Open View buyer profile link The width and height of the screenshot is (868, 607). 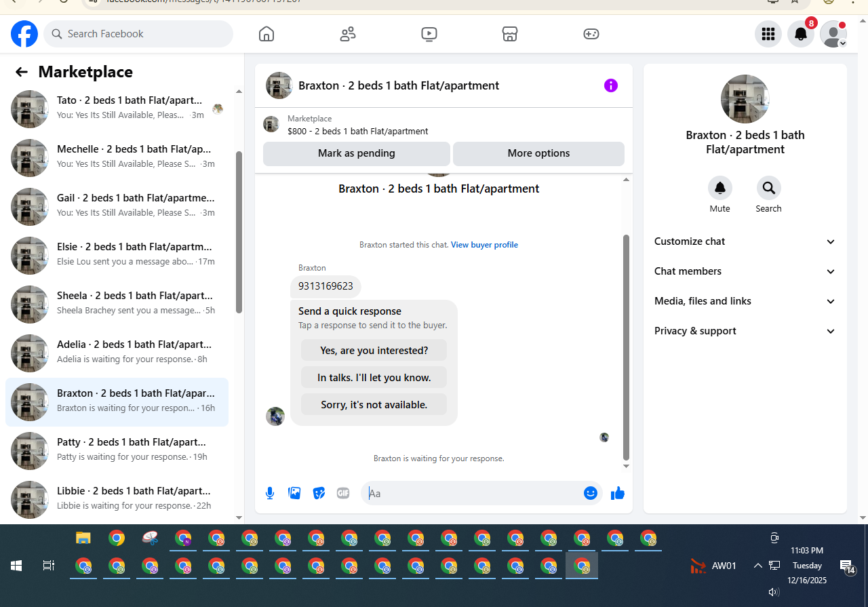pyautogui.click(x=484, y=245)
